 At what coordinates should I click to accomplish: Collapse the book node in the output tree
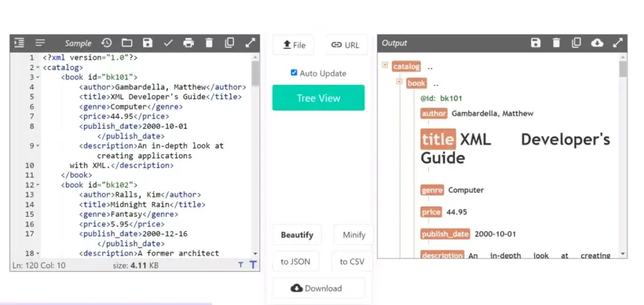pos(399,82)
